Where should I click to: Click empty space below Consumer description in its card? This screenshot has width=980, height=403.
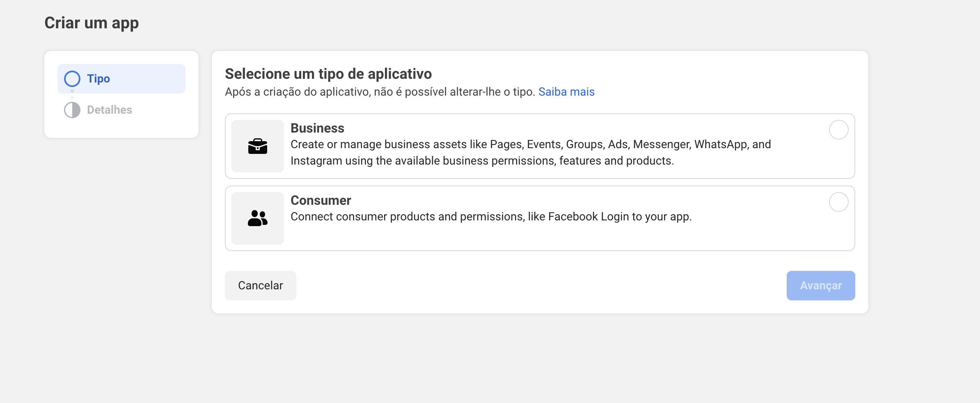[x=492, y=236]
